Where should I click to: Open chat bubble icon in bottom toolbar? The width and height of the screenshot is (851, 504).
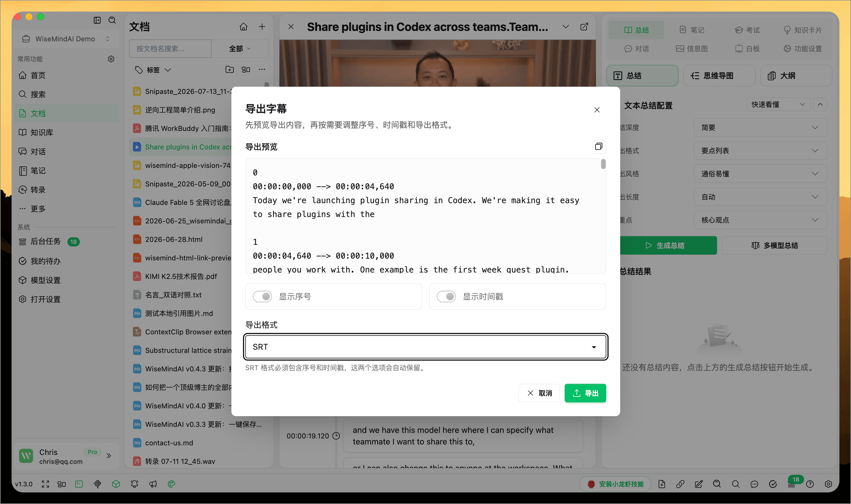(754, 484)
